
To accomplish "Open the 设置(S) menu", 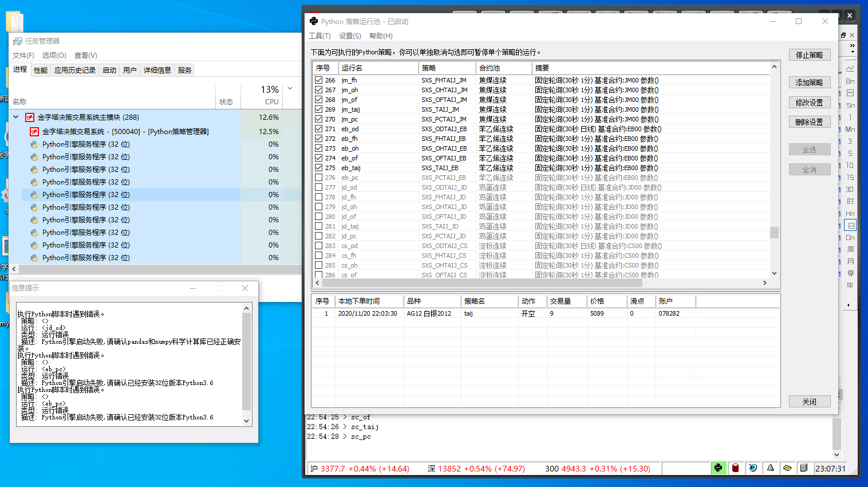I will tap(350, 36).
